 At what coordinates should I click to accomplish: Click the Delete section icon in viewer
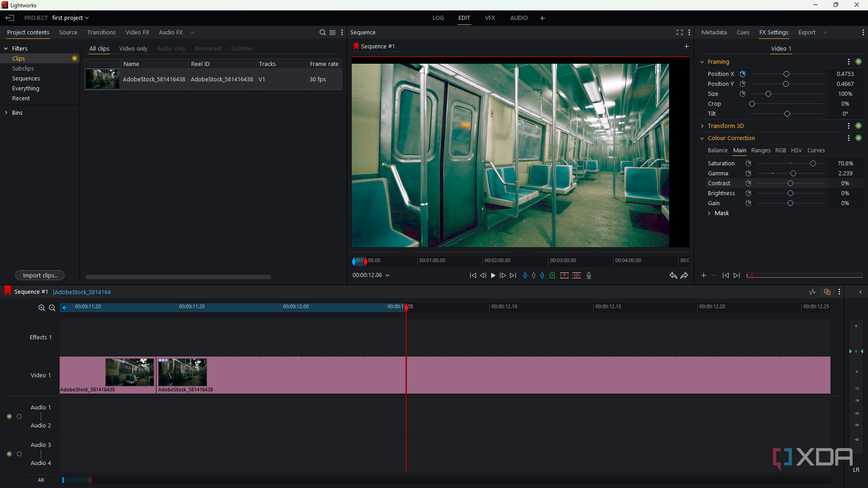(x=576, y=276)
